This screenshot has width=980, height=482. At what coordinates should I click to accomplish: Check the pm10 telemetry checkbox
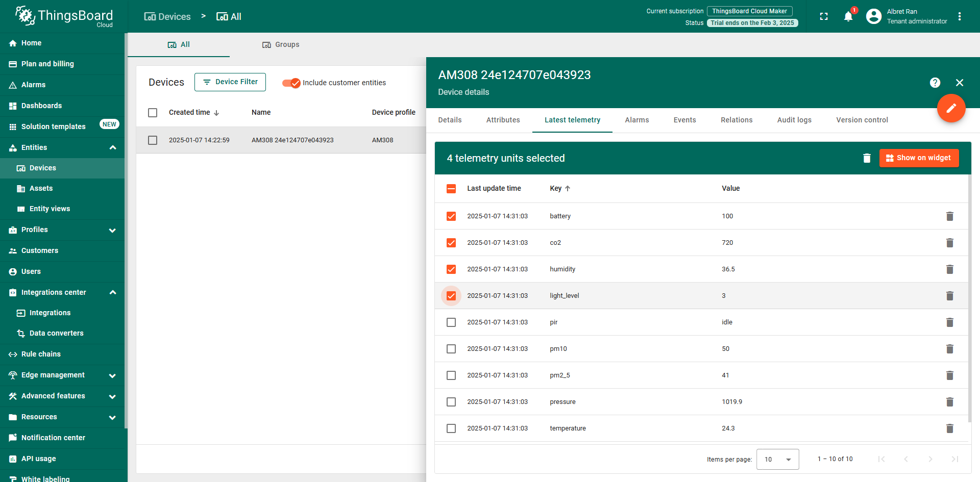[x=451, y=349]
